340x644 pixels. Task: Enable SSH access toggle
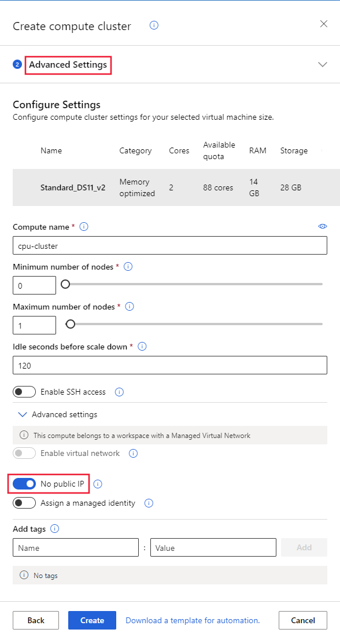point(24,392)
